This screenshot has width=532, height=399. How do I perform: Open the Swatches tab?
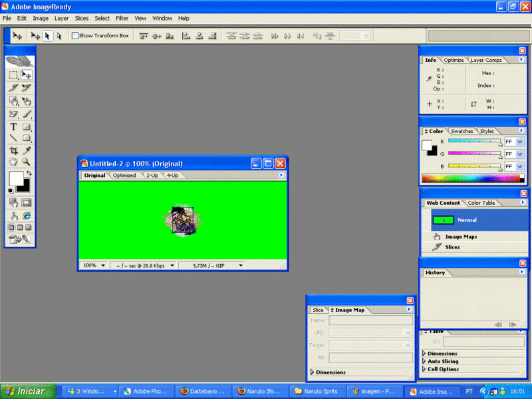pos(462,131)
